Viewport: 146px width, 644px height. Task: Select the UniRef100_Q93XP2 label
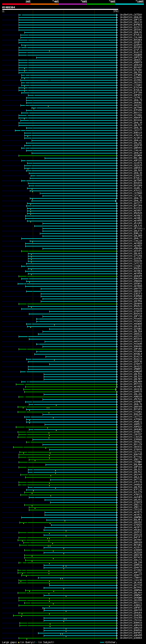tap(131, 30)
